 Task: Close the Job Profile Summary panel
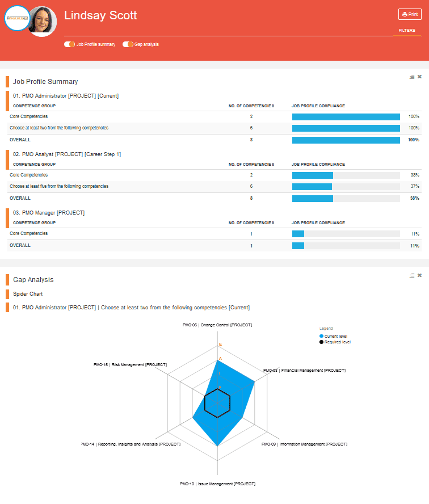coord(419,77)
